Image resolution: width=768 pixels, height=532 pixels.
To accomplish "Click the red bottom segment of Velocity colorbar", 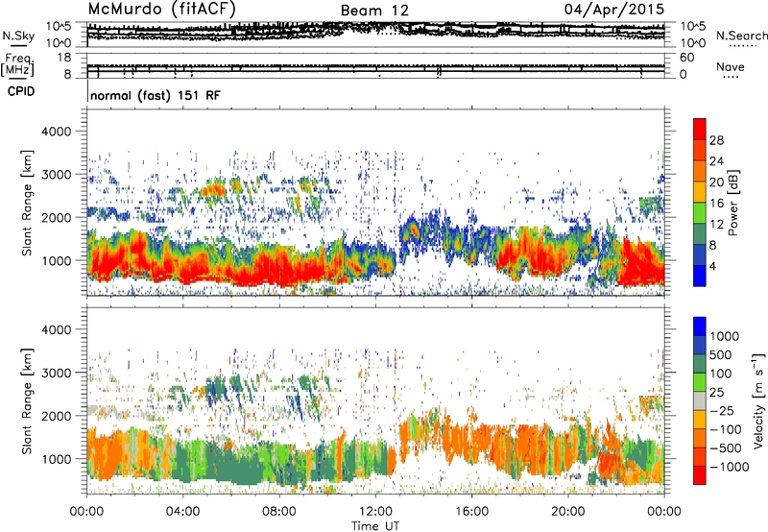I will pyautogui.click(x=700, y=475).
